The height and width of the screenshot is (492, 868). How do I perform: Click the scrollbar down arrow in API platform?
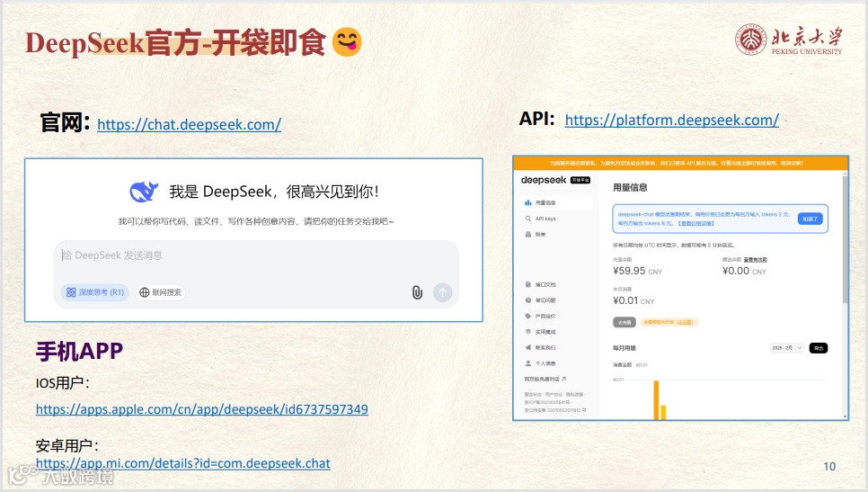point(845,416)
